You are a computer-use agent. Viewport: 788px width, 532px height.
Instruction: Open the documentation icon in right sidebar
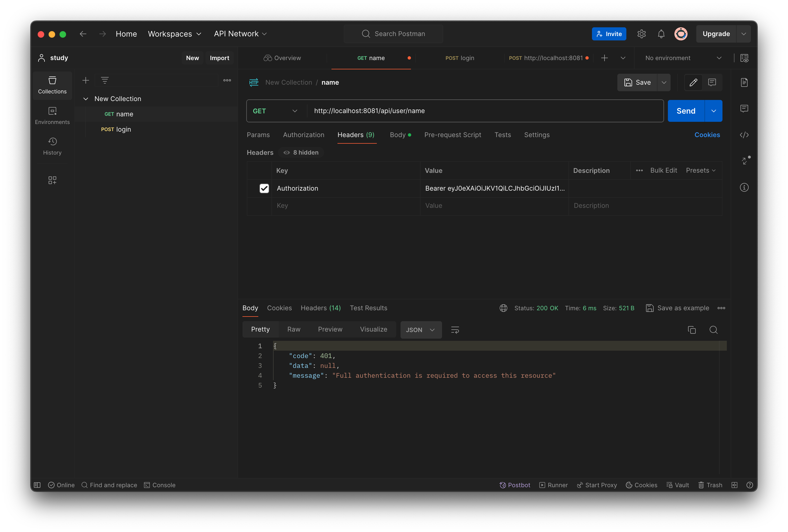pos(744,82)
